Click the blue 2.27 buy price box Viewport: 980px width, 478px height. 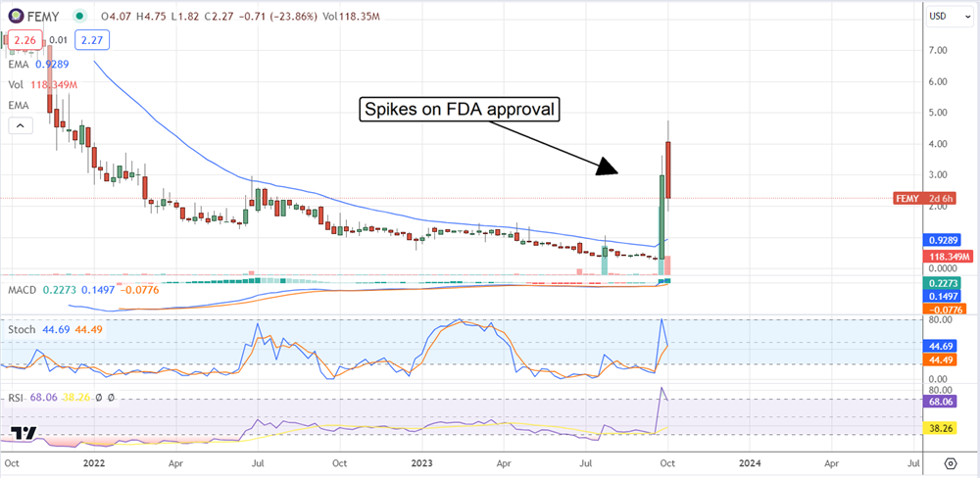coord(92,42)
